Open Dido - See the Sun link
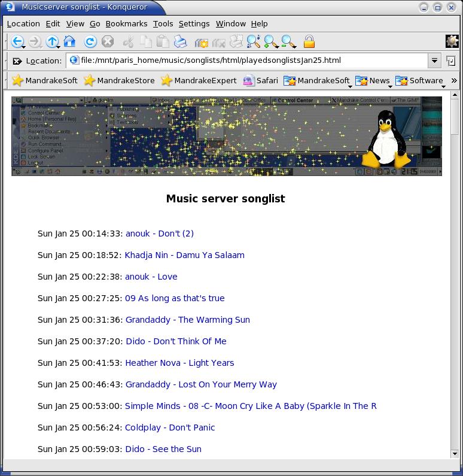 163,449
